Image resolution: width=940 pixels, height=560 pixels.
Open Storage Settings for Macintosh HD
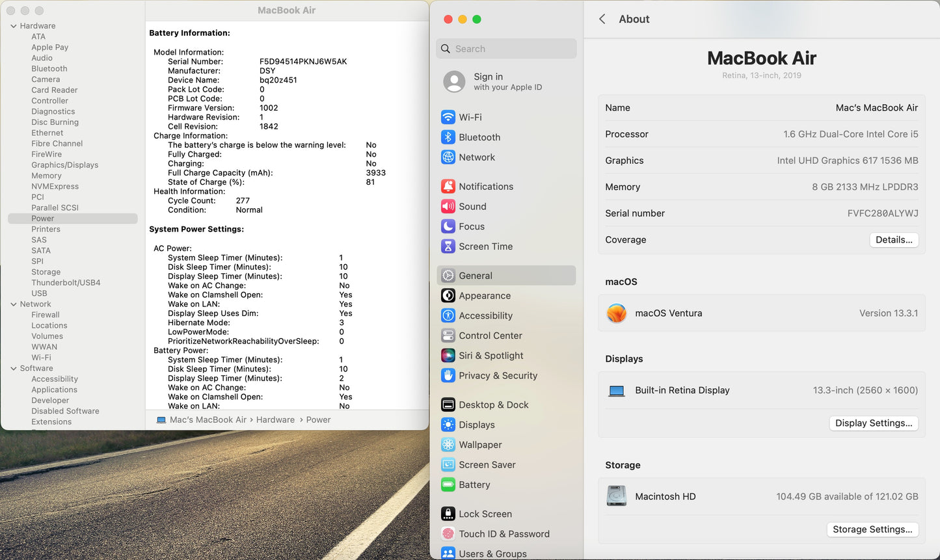(x=872, y=529)
